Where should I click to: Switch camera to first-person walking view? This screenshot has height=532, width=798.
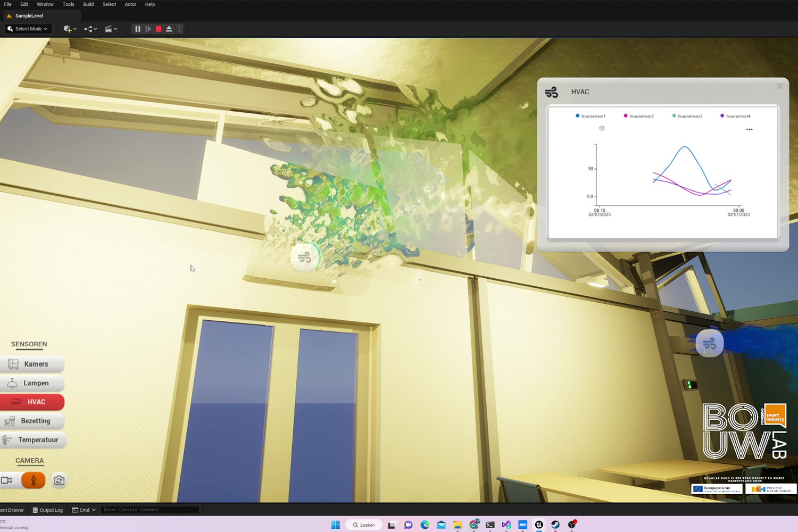click(x=33, y=480)
